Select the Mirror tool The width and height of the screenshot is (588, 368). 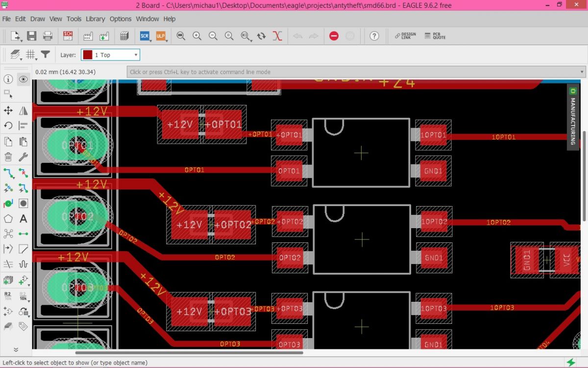pyautogui.click(x=23, y=110)
